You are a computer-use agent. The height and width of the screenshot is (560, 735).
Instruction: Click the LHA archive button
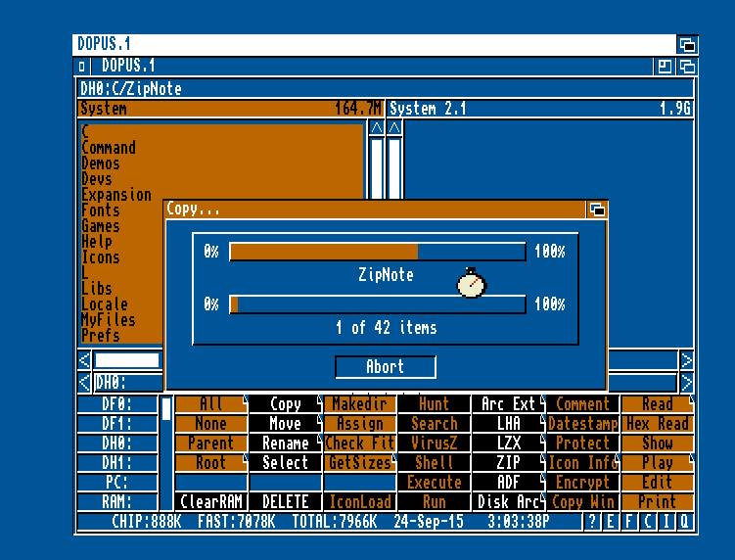click(509, 424)
